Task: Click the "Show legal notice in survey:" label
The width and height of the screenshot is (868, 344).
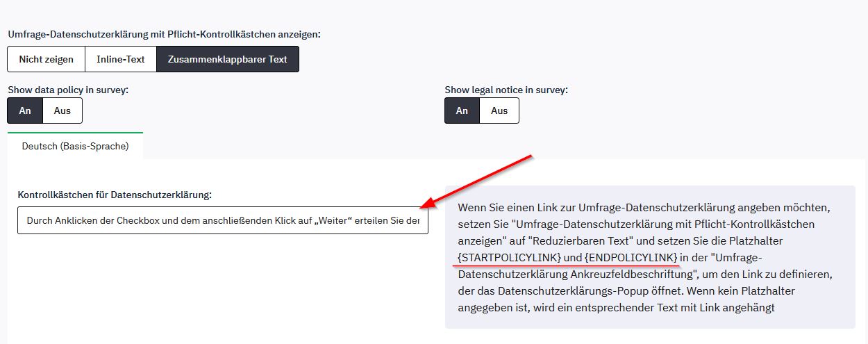Action: tap(506, 90)
